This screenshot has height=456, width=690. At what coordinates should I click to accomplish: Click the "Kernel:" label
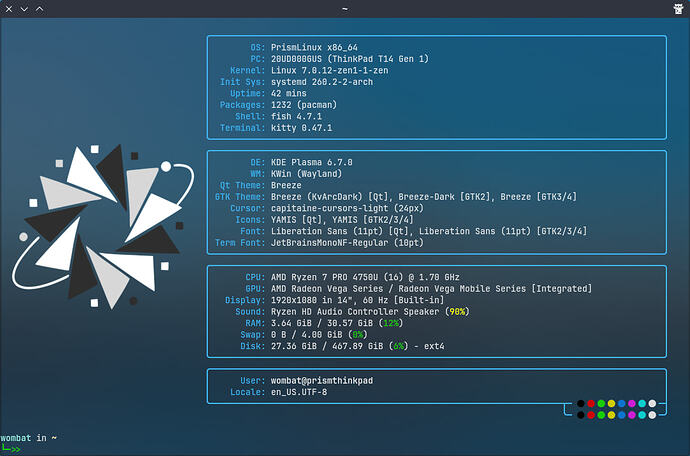(247, 70)
